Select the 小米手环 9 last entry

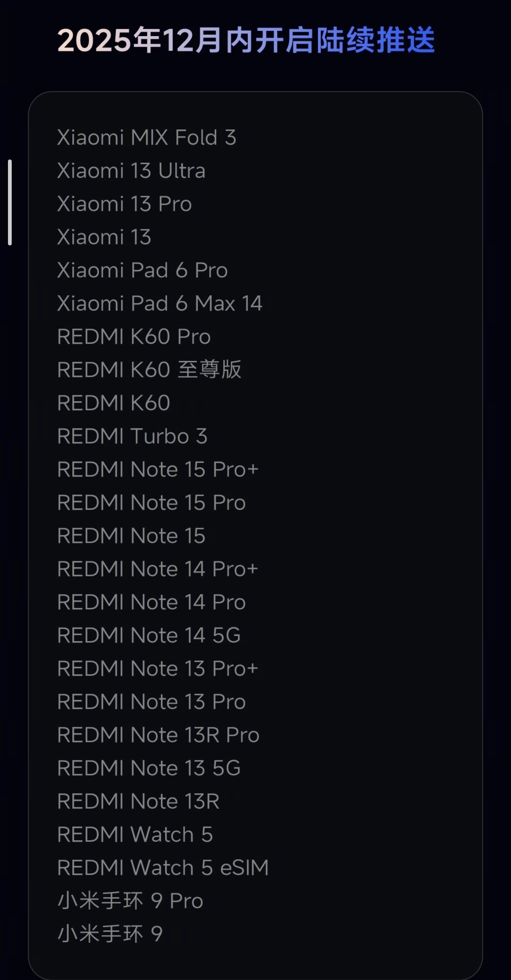pos(110,934)
